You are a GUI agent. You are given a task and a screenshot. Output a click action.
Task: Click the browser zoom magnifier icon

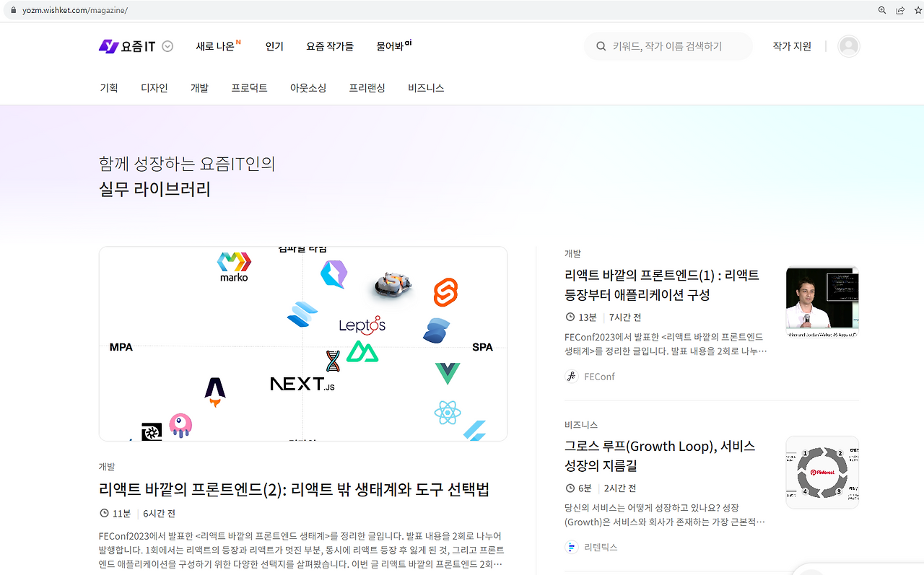click(881, 10)
